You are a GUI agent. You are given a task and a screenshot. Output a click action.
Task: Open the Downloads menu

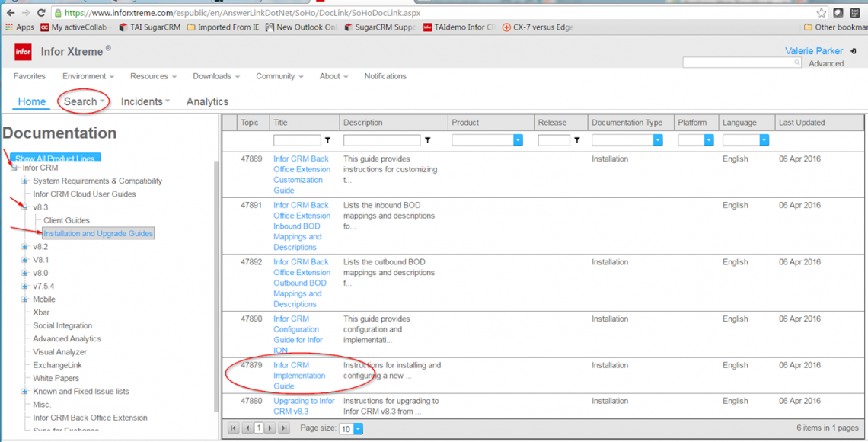point(215,76)
